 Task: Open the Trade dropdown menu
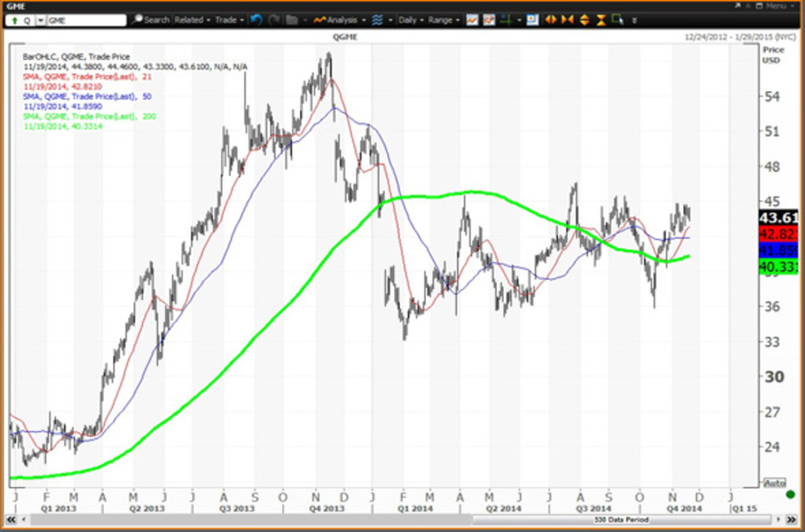(x=229, y=20)
